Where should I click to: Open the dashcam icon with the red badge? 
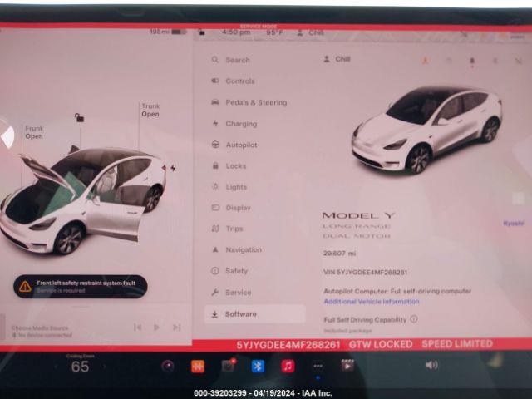pos(229,366)
